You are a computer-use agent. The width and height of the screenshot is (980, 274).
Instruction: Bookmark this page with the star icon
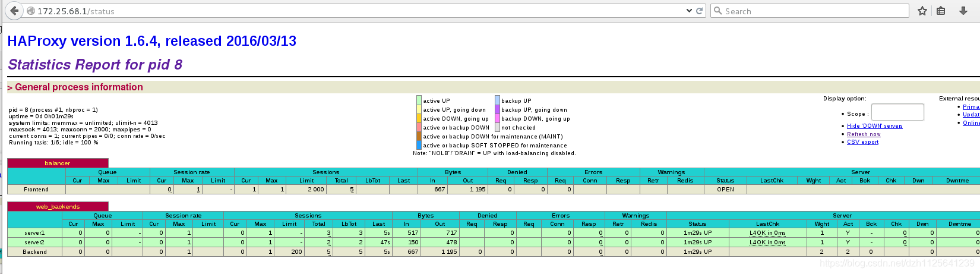(922, 11)
